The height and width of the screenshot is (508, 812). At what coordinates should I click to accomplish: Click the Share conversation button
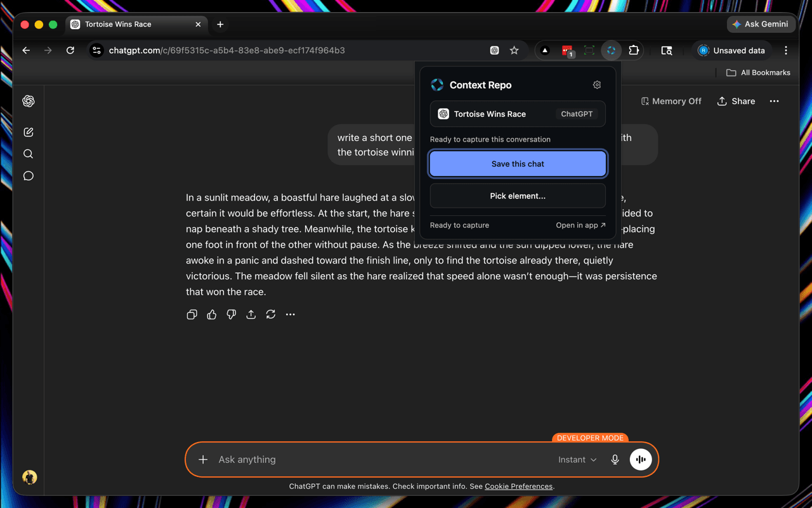tap(736, 101)
